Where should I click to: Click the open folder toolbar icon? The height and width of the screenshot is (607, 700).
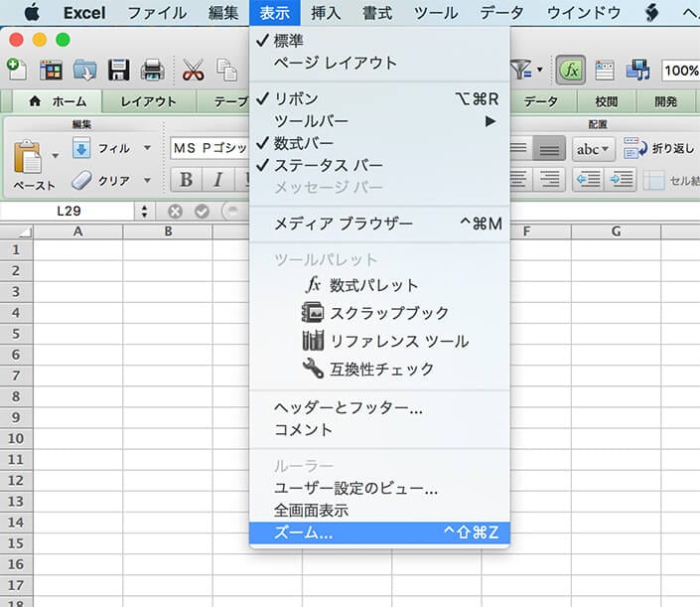[84, 70]
